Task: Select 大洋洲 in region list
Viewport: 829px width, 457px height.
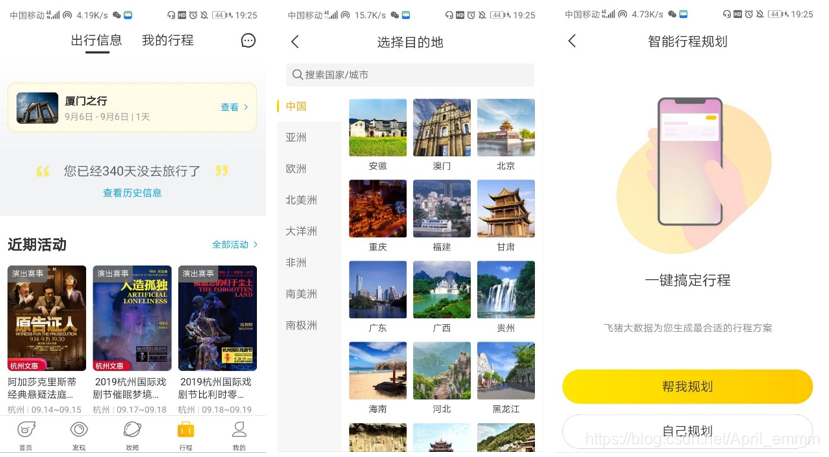Action: click(301, 231)
